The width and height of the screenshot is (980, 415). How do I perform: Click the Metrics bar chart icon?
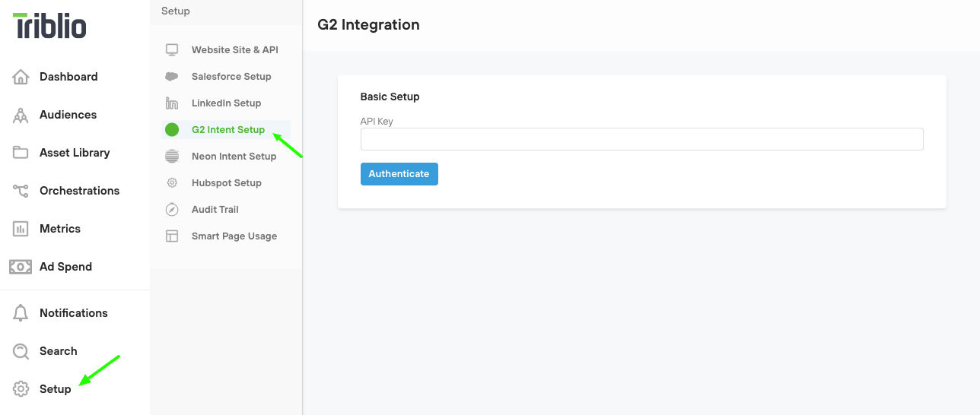21,229
